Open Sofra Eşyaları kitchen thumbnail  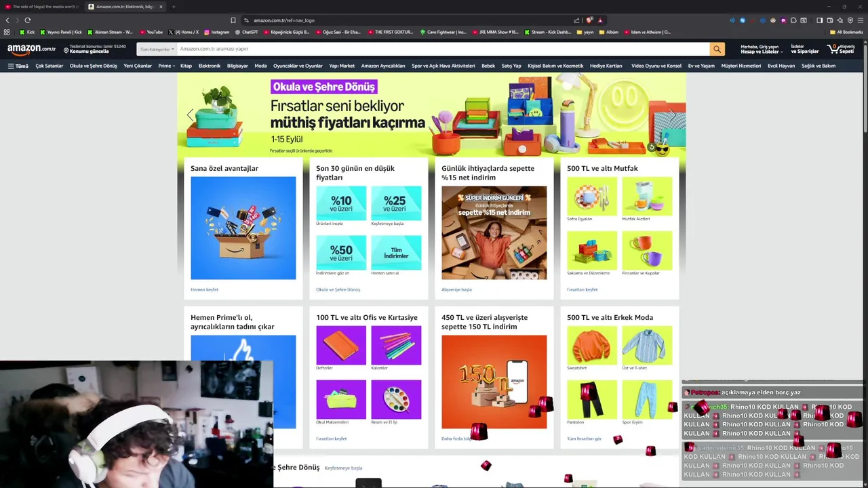click(592, 196)
